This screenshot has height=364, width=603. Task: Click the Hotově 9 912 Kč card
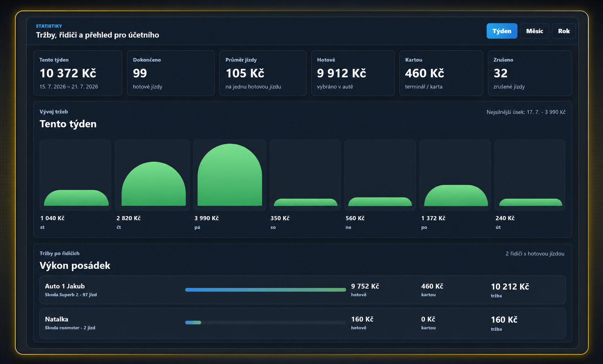[x=353, y=73]
